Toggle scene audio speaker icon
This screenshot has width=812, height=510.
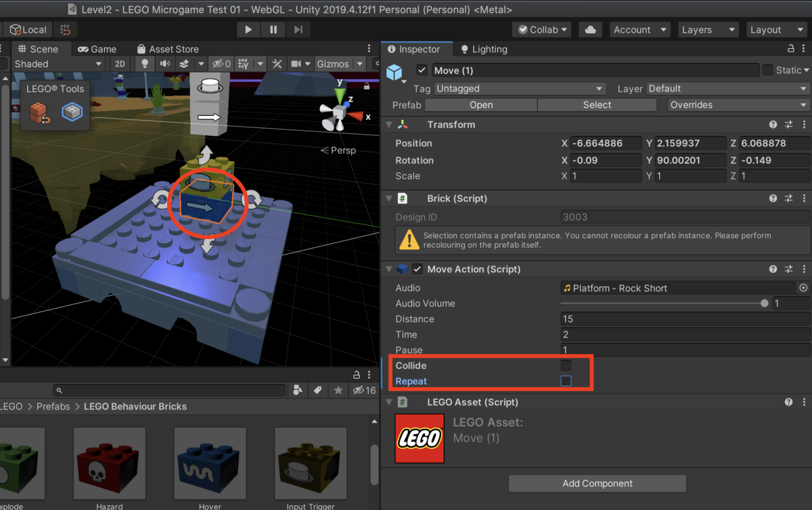click(x=164, y=64)
